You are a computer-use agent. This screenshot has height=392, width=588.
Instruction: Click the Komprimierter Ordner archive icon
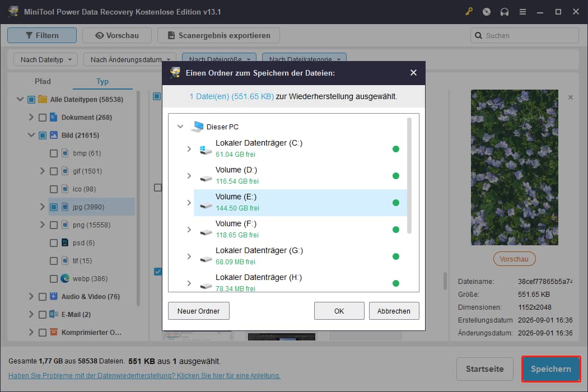54,332
